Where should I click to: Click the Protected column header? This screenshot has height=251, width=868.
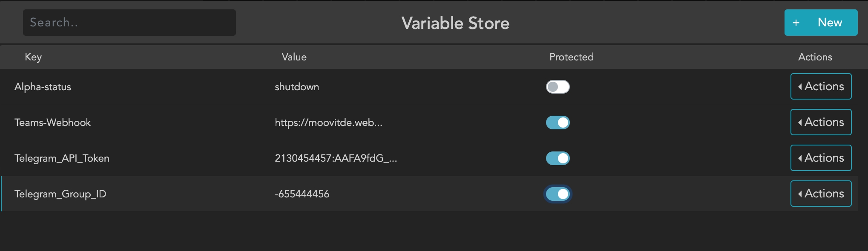pos(571,57)
